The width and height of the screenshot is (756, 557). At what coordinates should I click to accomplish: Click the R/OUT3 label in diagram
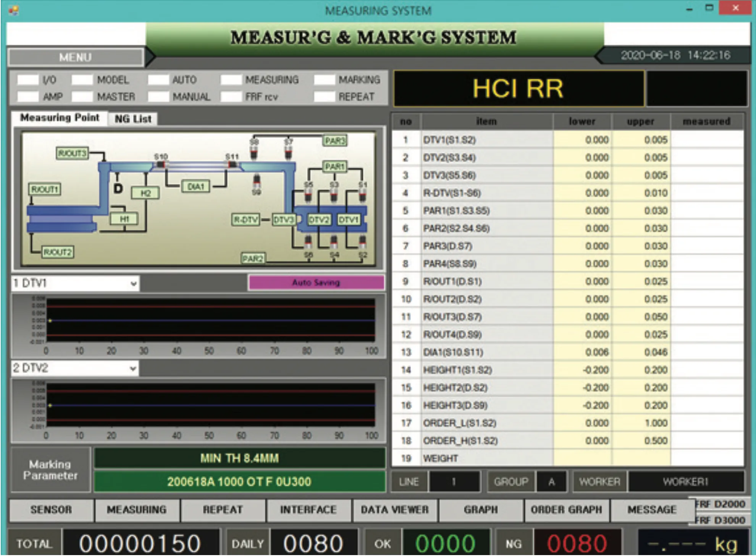[72, 153]
